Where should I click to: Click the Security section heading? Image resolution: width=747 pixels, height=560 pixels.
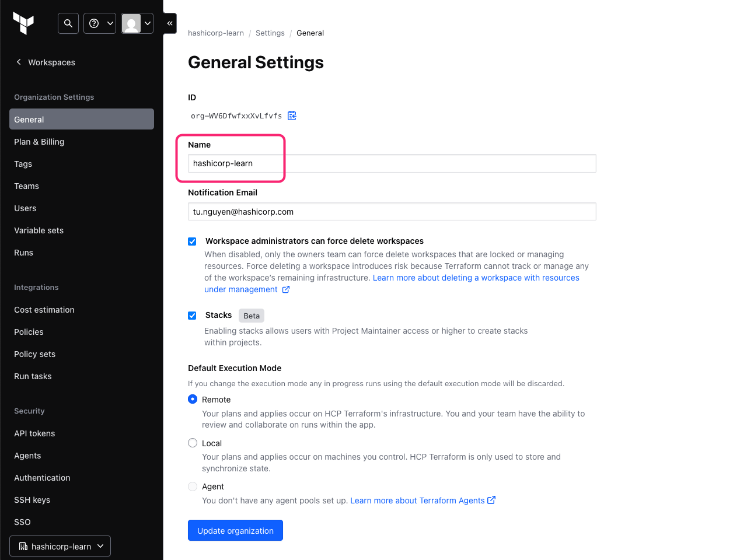(x=29, y=411)
